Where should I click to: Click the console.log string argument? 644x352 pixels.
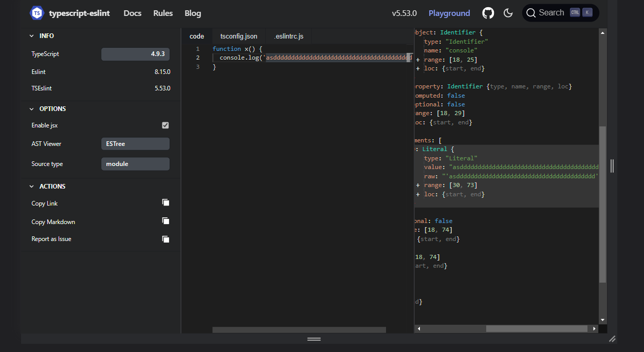tap(337, 58)
